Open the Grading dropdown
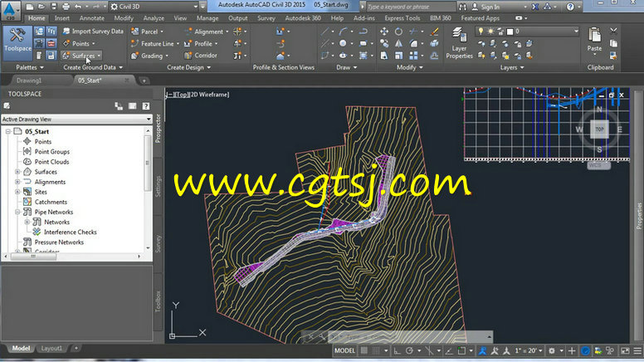644x362 pixels. point(150,56)
